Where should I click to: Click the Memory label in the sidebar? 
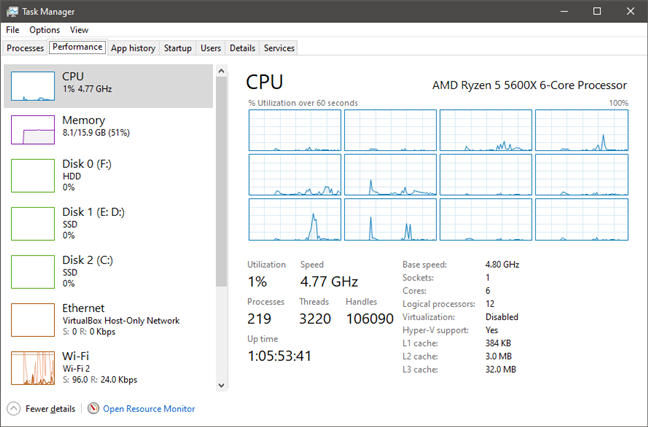pyautogui.click(x=83, y=120)
